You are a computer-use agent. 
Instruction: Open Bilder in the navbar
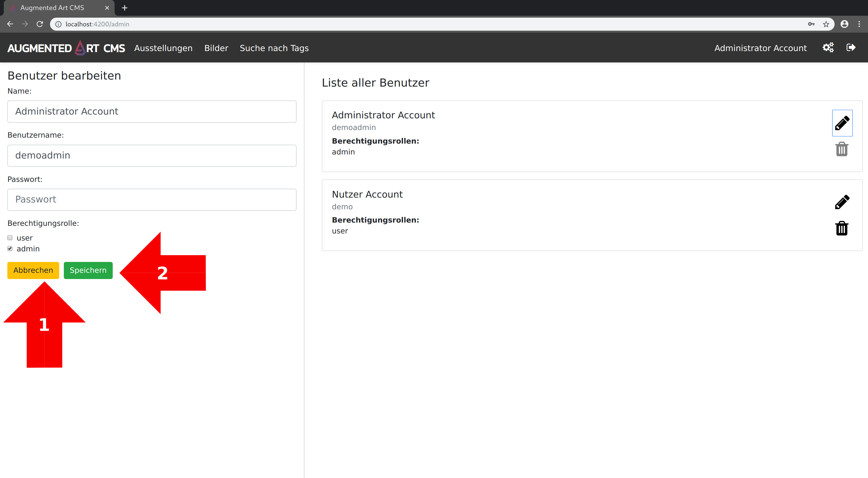tap(216, 48)
